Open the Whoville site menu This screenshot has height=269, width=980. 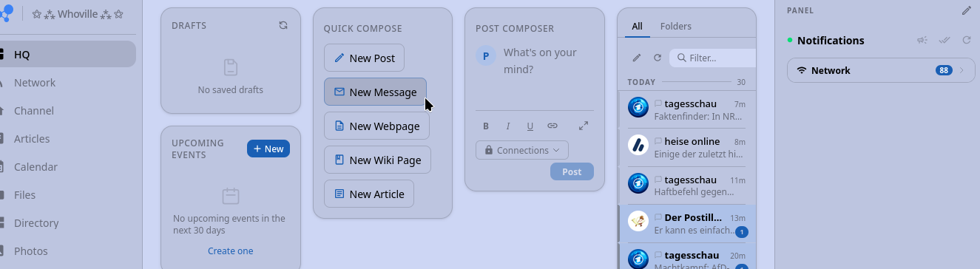tap(78, 13)
